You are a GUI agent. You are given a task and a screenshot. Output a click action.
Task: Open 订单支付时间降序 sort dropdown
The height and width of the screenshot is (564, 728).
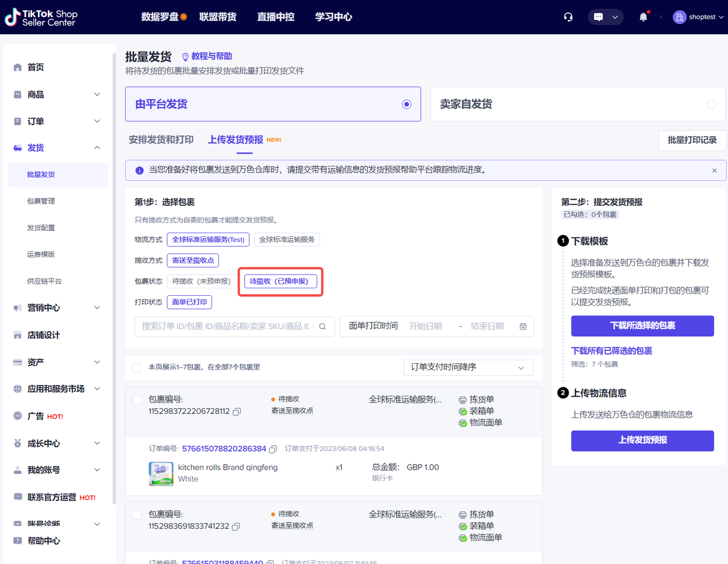click(468, 367)
